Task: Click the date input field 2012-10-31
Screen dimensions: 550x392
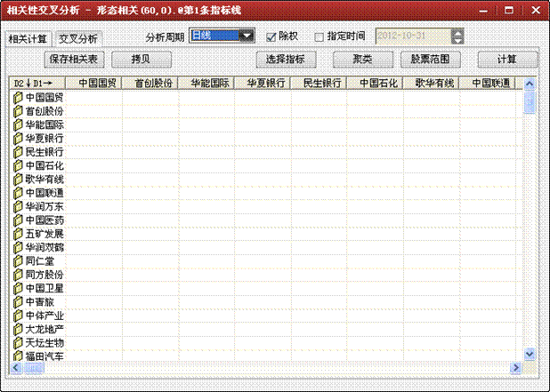Action: tap(413, 36)
